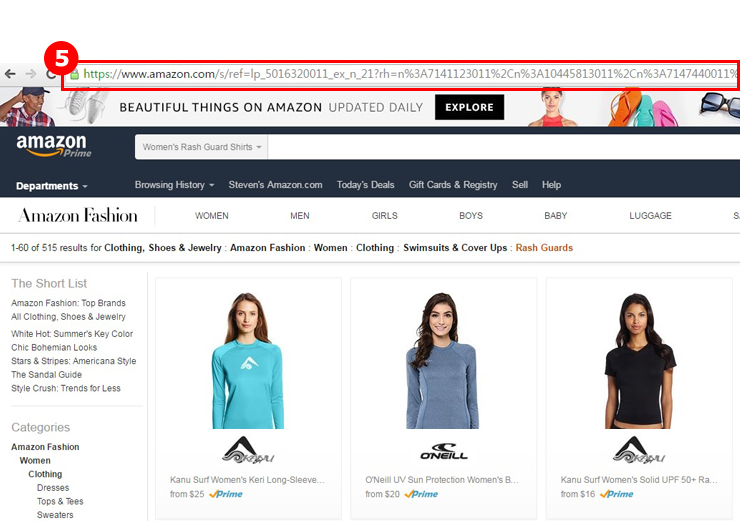Open Kanu Surf Women's Solid UPF 50+ title

pos(639,480)
